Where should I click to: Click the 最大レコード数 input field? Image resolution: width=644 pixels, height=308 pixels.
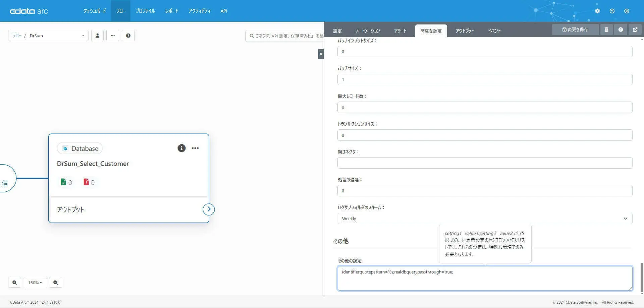[x=485, y=107]
